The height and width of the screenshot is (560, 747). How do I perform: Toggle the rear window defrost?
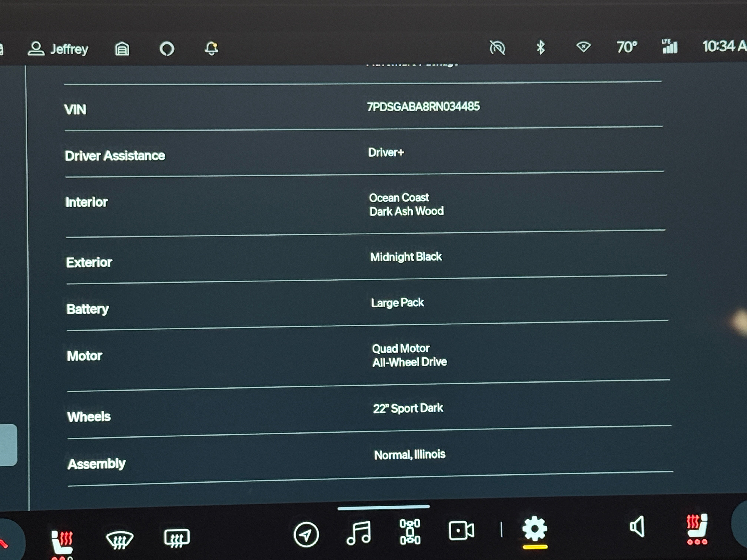pos(177,538)
